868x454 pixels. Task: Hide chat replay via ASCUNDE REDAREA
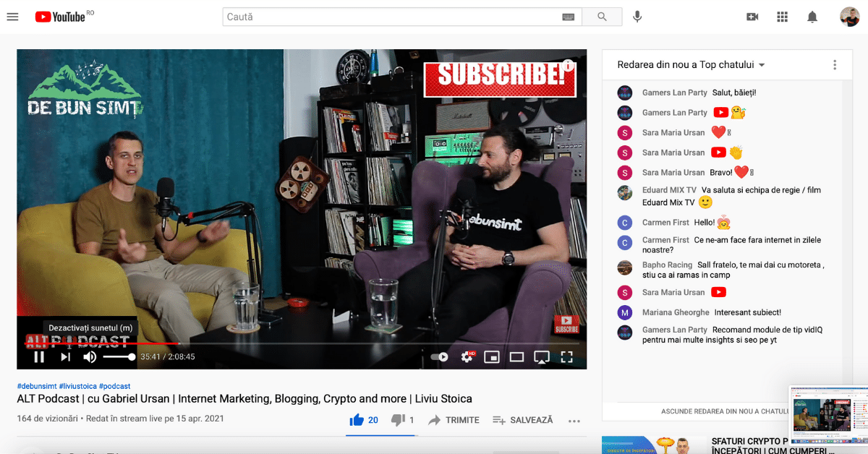point(725,411)
